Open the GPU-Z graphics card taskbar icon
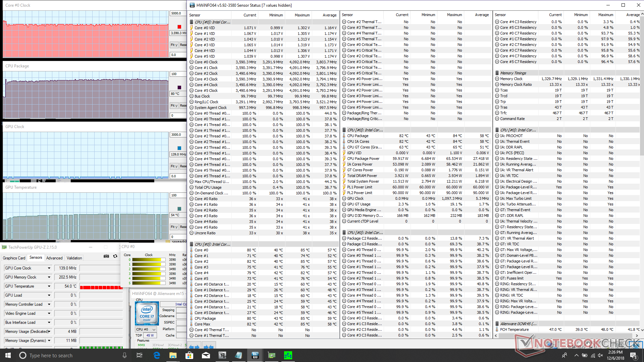The image size is (644, 362). [x=271, y=355]
